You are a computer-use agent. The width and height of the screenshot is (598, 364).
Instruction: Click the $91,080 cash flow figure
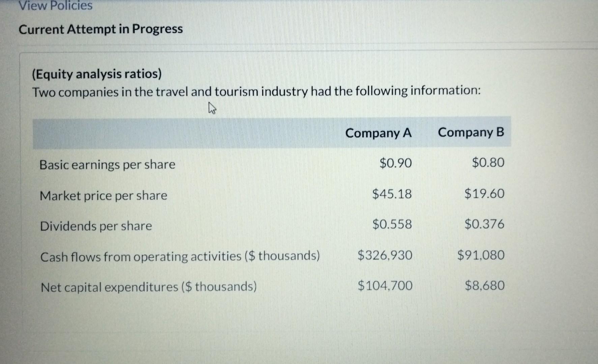pyautogui.click(x=481, y=255)
